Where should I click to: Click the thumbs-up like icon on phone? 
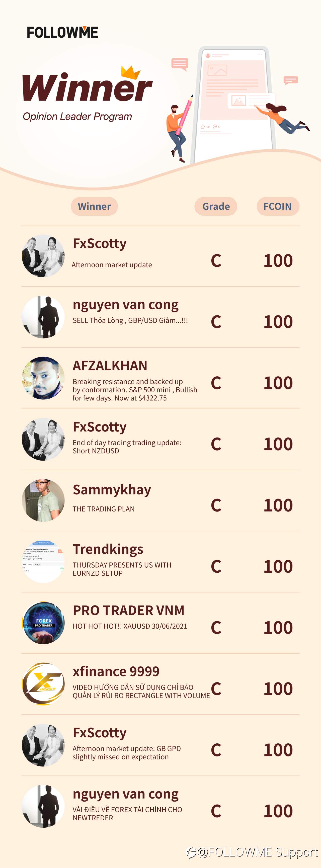[203, 127]
